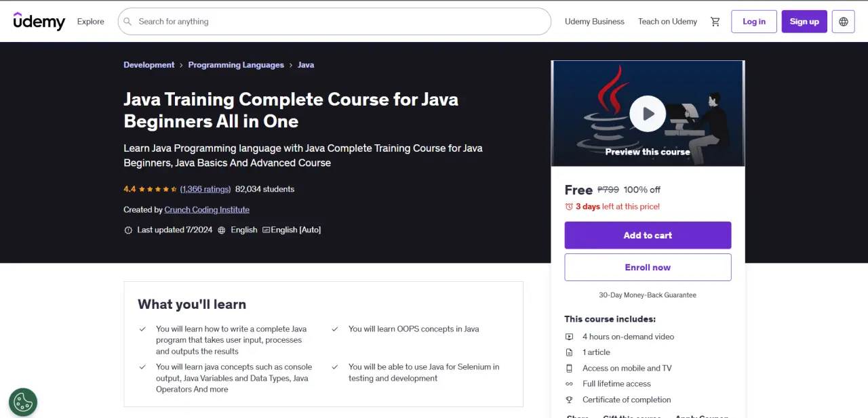The image size is (868, 418).
Task: Click checkmark beside console output item
Action: tap(142, 367)
